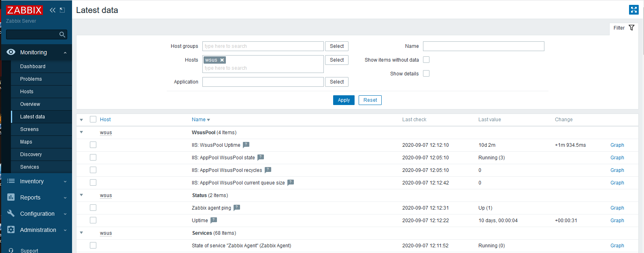This screenshot has width=644, height=253.
Task: Click the Zabbix logo
Action: (24, 10)
